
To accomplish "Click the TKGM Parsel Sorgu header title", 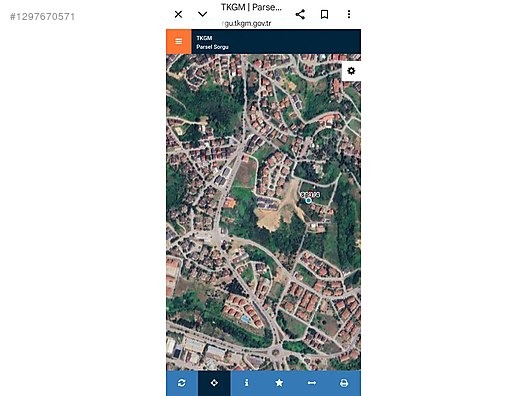I will (212, 42).
